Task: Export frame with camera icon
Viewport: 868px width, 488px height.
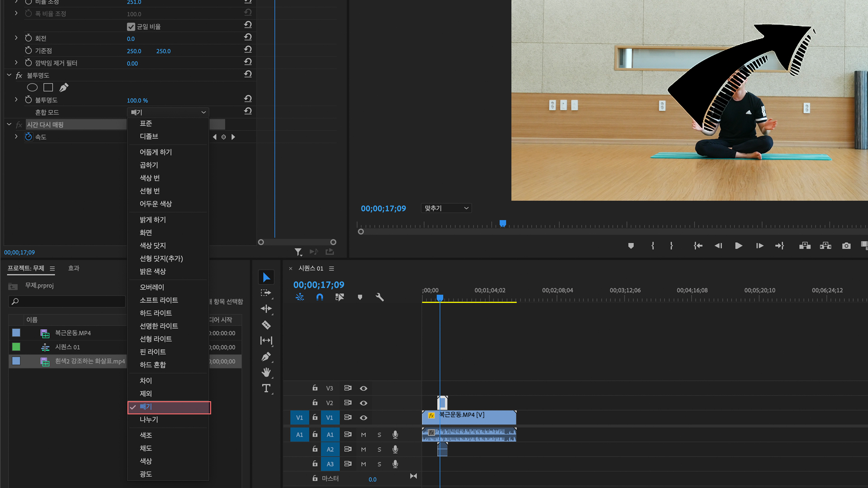Action: [x=846, y=246]
